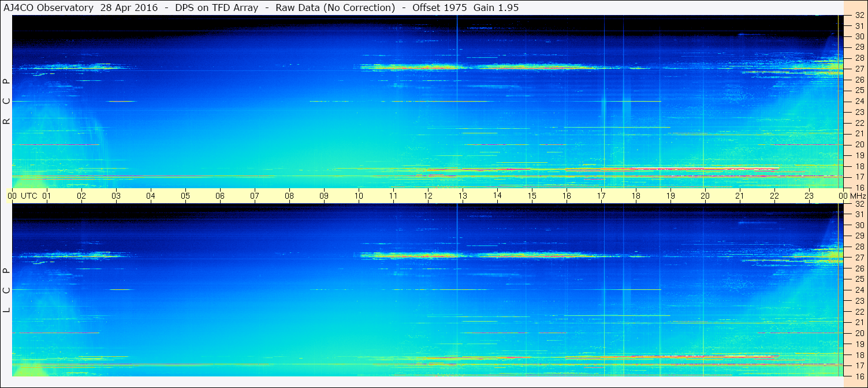Select "Raw Data (No Correction)" header text
The height and width of the screenshot is (388, 868).
[x=336, y=8]
